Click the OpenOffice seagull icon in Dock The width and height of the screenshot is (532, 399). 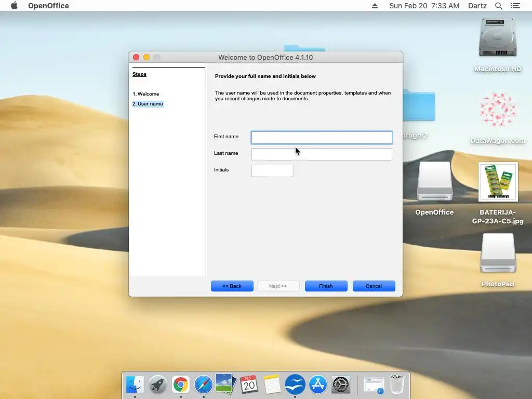point(295,384)
